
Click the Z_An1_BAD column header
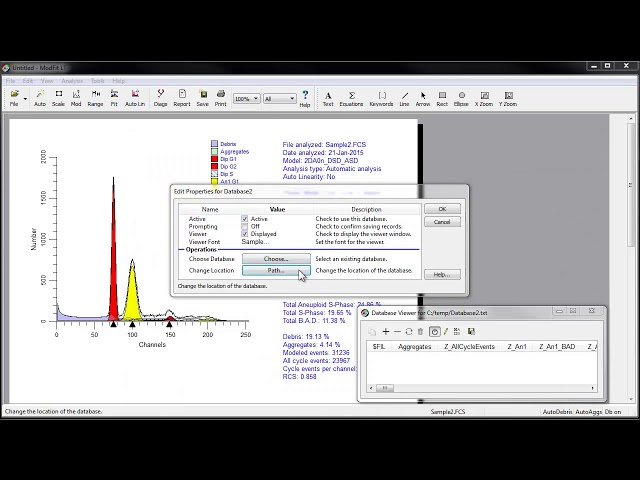[x=557, y=347]
